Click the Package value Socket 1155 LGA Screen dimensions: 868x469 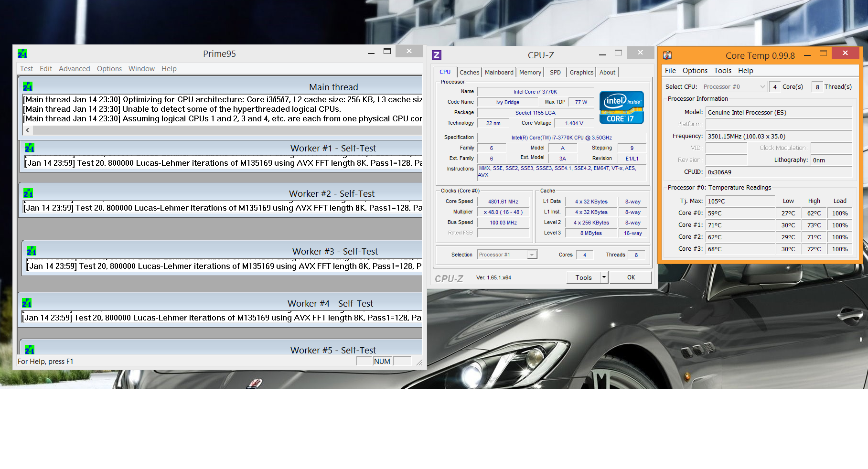click(x=536, y=113)
